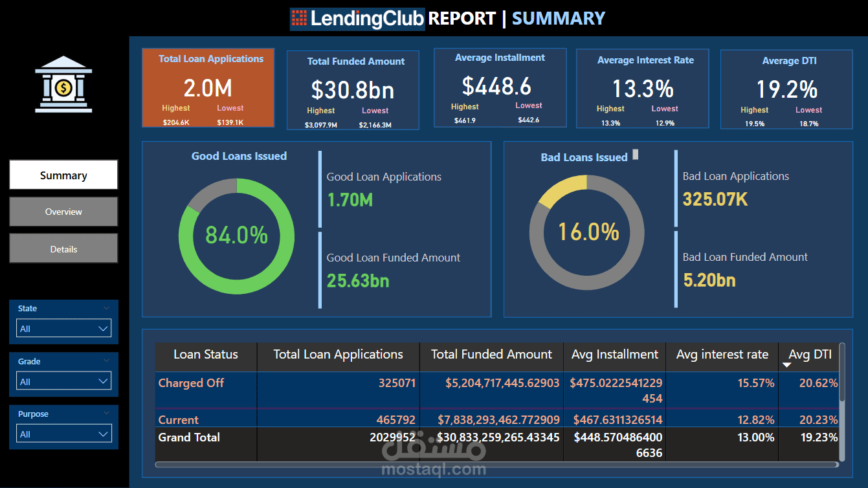This screenshot has width=868, height=488.
Task: Sort by Total Loan Applications column header
Action: point(338,355)
